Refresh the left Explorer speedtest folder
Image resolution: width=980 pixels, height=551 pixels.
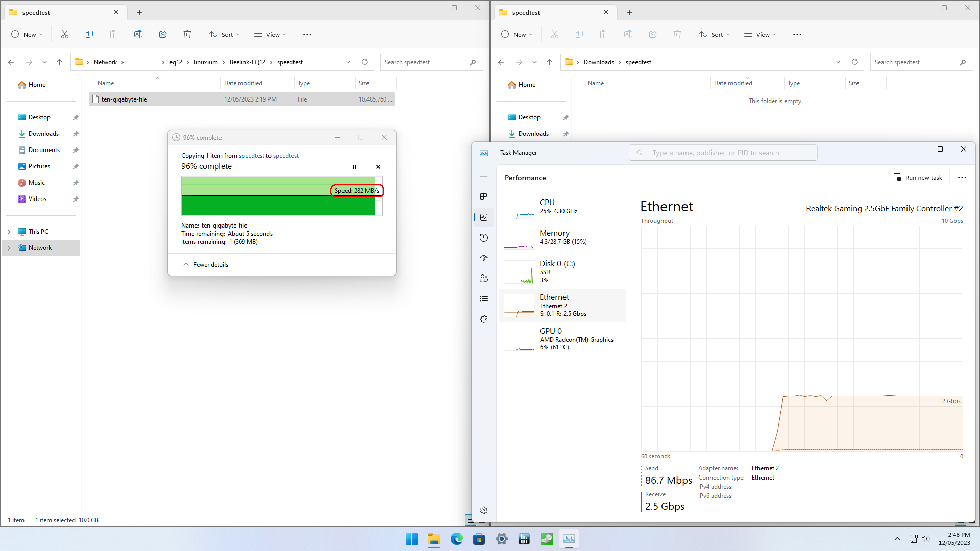(x=365, y=62)
